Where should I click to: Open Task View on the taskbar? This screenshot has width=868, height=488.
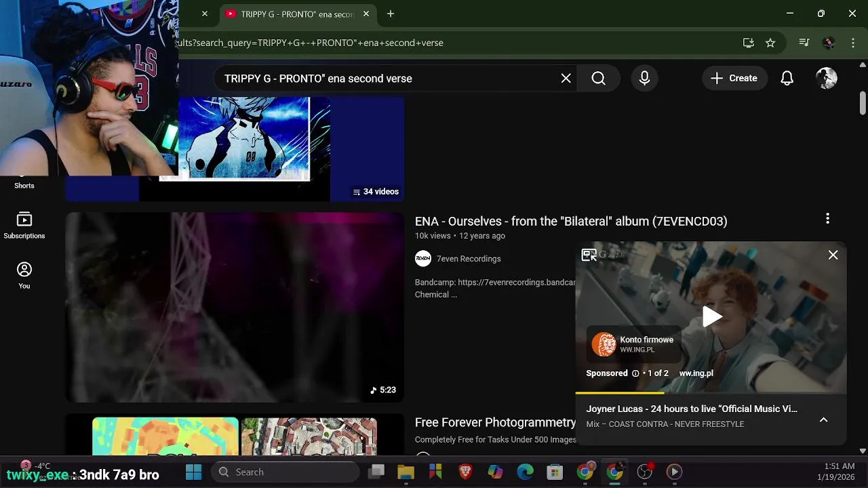click(x=376, y=472)
